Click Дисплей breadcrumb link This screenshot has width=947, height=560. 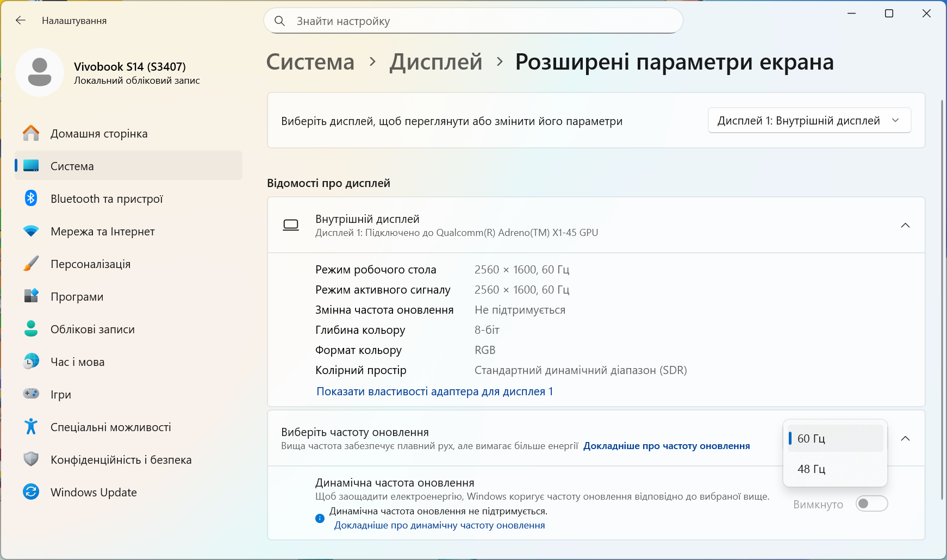tap(436, 62)
